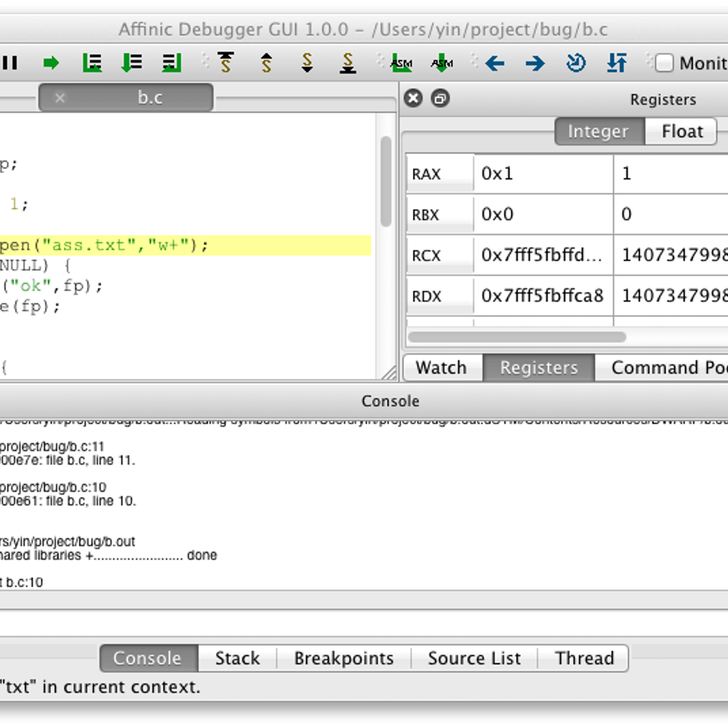This screenshot has width=728, height=728.
Task: Navigate back with blue left arrow
Action: point(495,63)
